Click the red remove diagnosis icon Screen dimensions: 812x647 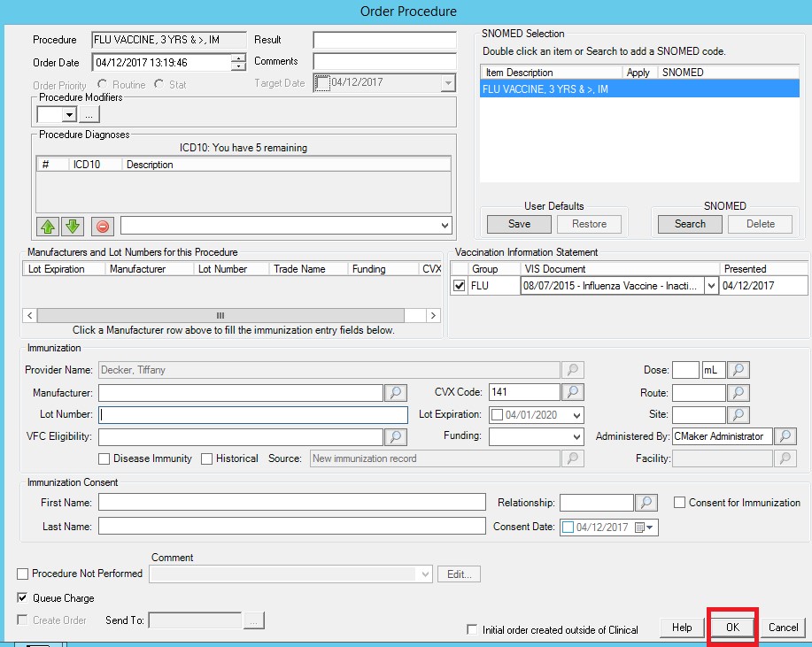pyautogui.click(x=103, y=227)
